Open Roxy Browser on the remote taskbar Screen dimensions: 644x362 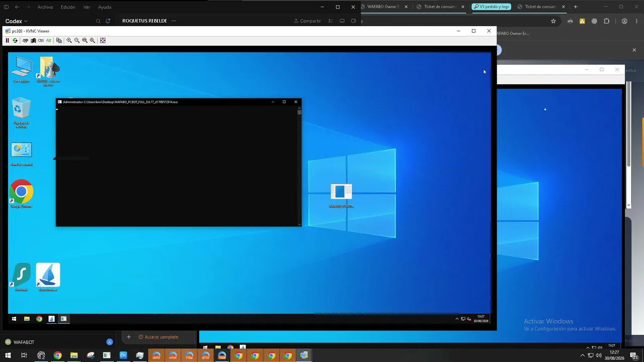(51, 319)
